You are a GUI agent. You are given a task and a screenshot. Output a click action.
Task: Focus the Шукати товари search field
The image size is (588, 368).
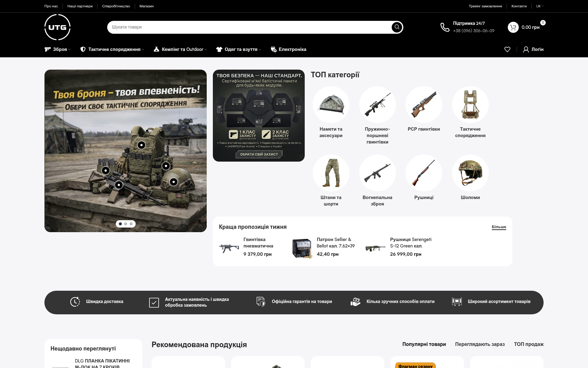250,27
